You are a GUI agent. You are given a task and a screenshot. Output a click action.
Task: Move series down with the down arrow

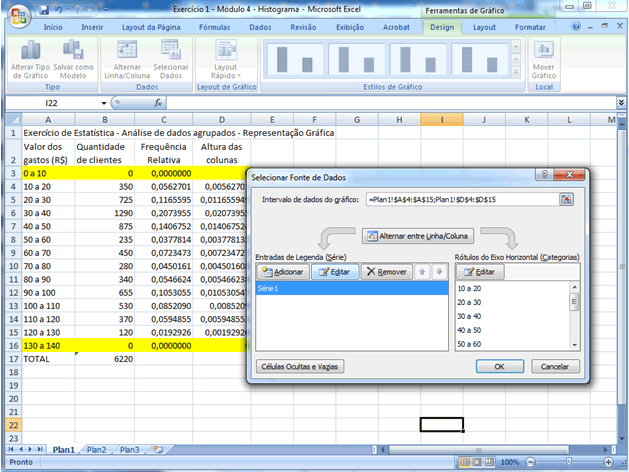(439, 271)
